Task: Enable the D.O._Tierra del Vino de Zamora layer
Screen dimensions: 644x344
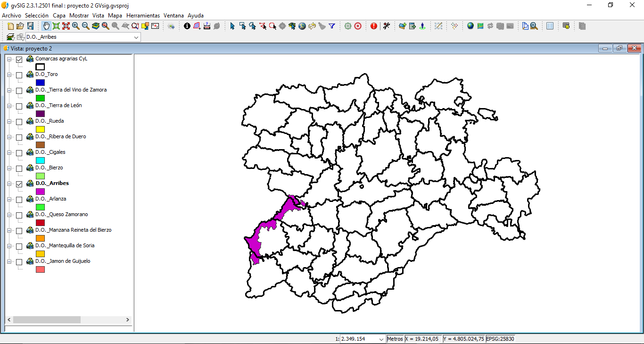Action: [x=19, y=91]
